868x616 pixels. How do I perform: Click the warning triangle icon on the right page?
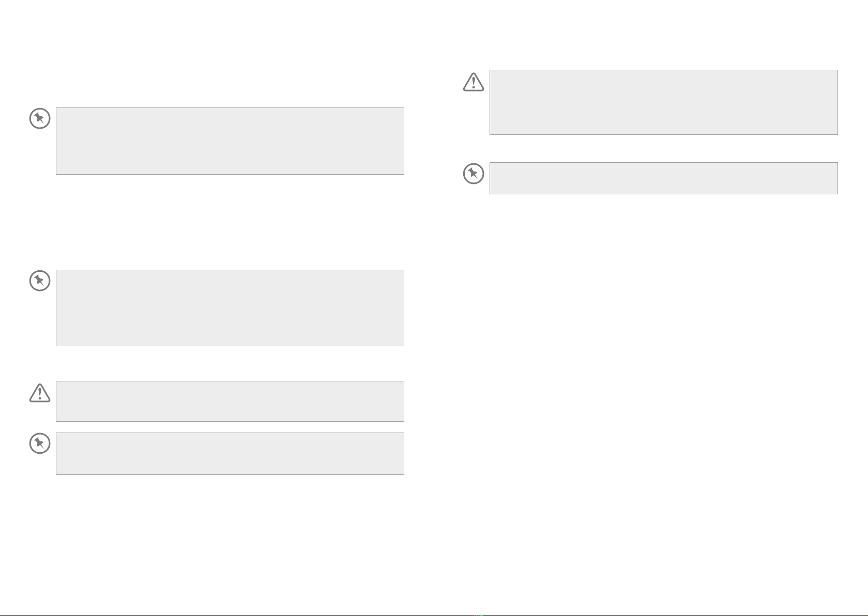click(x=474, y=82)
